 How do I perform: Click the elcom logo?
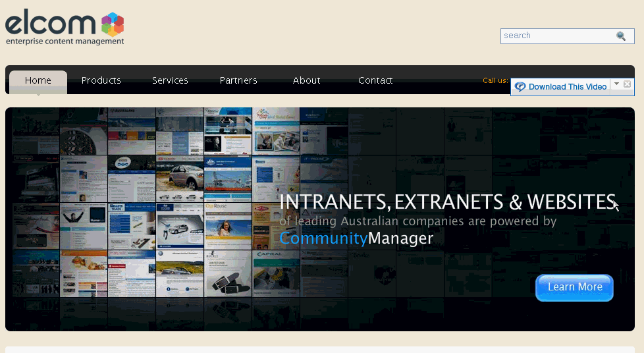point(65,26)
